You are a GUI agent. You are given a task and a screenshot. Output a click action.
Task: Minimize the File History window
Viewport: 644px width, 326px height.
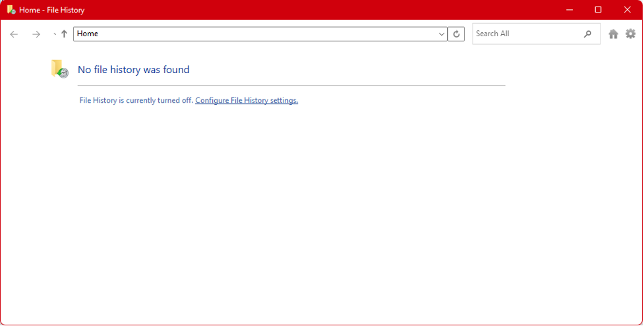(570, 10)
